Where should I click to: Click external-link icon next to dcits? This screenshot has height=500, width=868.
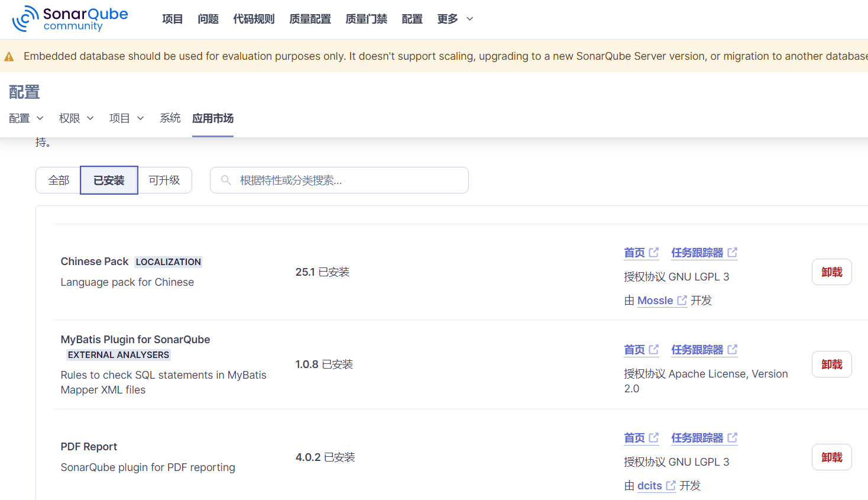(671, 486)
